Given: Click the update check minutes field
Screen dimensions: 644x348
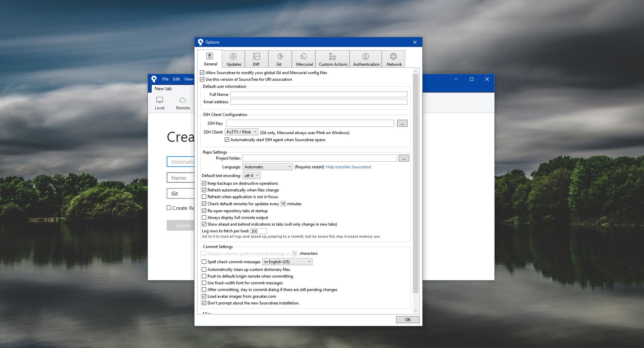Looking at the screenshot, I should point(283,204).
